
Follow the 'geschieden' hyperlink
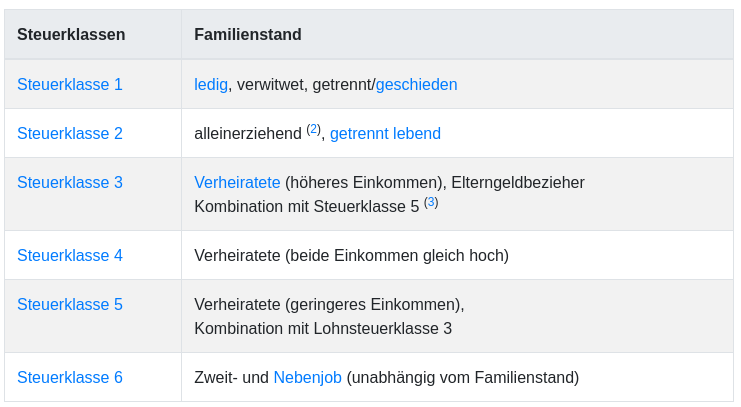[x=416, y=85]
